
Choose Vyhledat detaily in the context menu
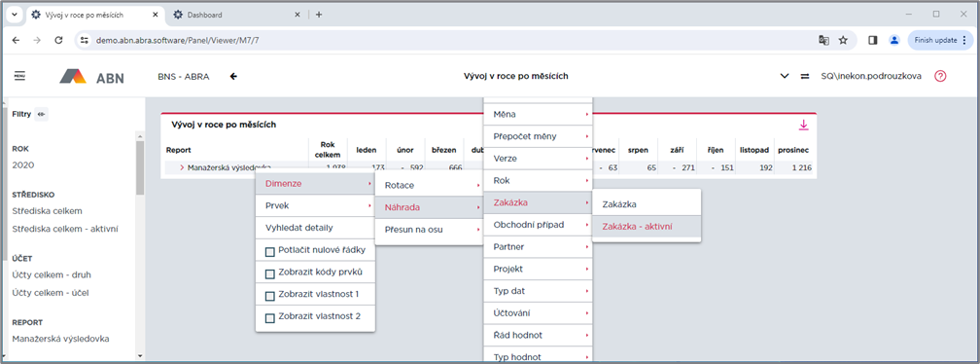tap(316, 228)
